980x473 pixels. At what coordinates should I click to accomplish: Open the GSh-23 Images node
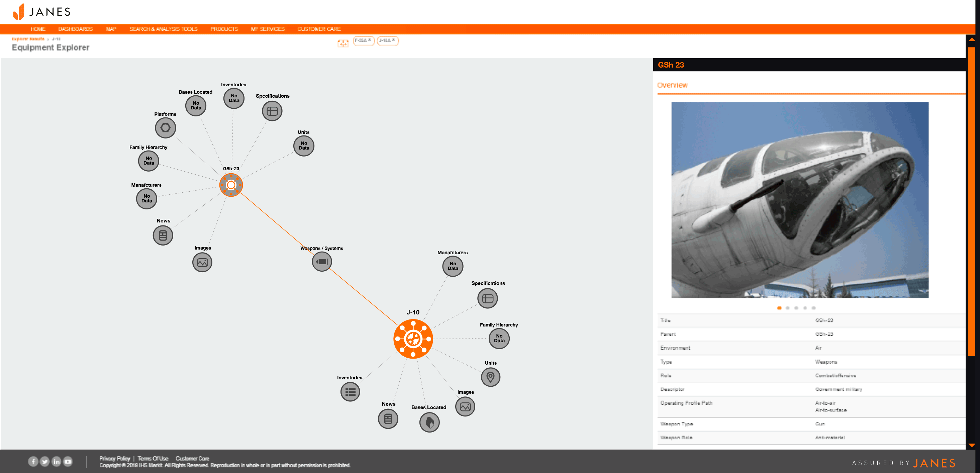[202, 263]
